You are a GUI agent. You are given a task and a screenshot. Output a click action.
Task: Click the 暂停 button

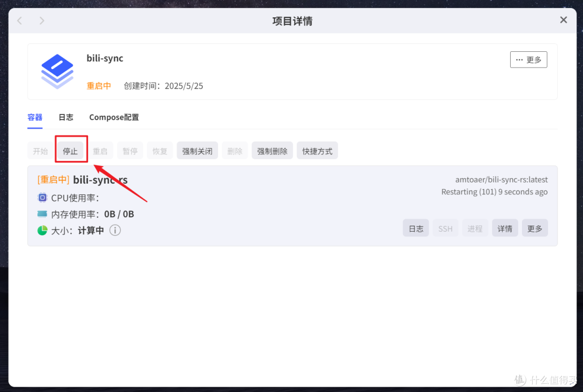(x=130, y=151)
